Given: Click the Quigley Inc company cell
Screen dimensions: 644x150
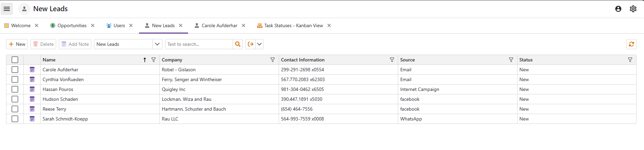Looking at the screenshot, I should (219, 89).
